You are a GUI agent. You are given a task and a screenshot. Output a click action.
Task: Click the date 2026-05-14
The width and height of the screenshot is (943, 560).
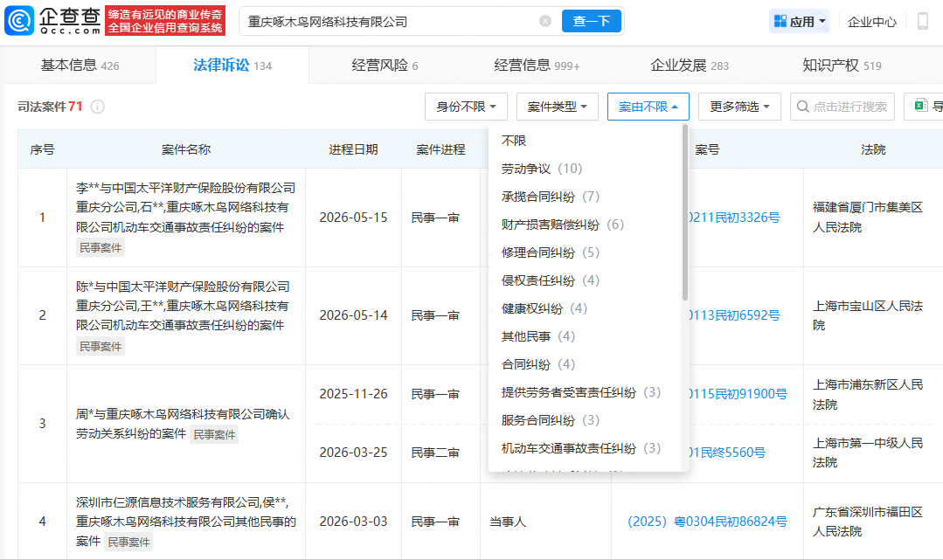click(354, 315)
